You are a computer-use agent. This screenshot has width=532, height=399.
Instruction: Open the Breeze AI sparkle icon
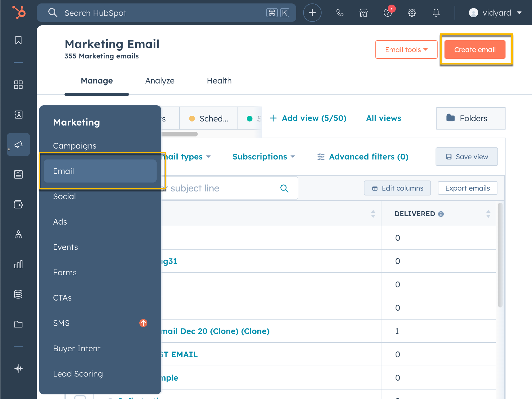click(x=18, y=368)
